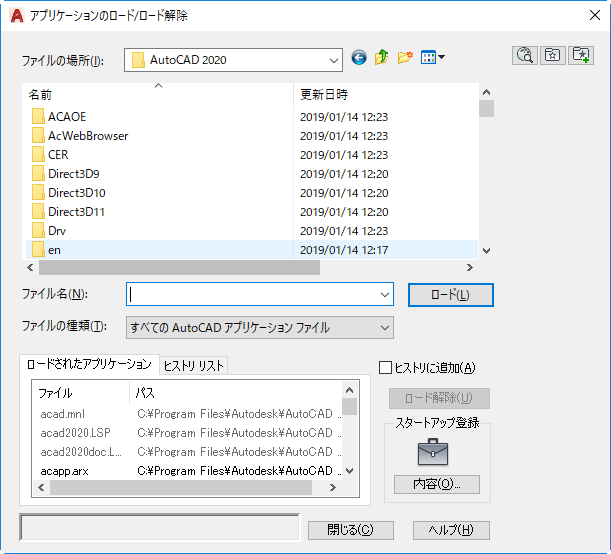Click the ACAOE folder icon

click(x=38, y=116)
